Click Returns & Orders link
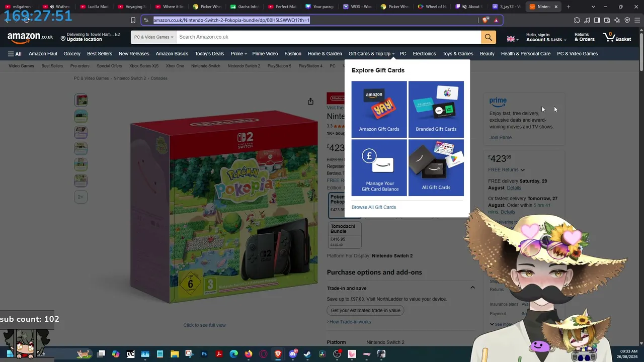This screenshot has width=644, height=362. 585,37
